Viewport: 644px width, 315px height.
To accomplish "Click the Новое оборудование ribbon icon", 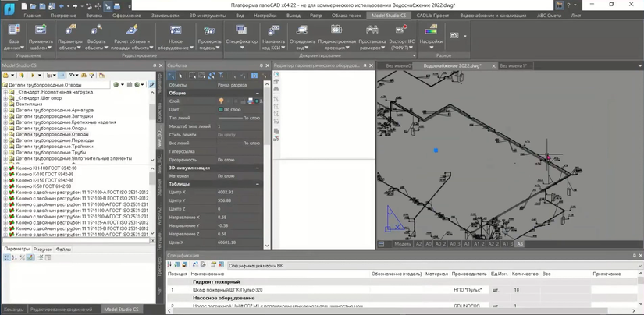I will coord(176,30).
